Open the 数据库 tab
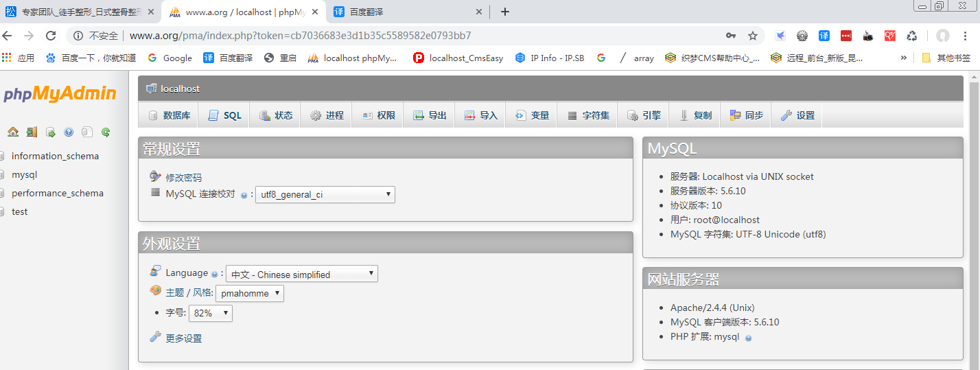 coord(168,115)
